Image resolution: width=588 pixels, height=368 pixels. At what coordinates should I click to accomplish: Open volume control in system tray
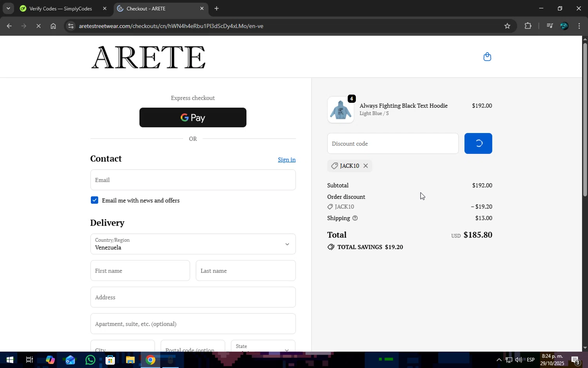(x=519, y=360)
